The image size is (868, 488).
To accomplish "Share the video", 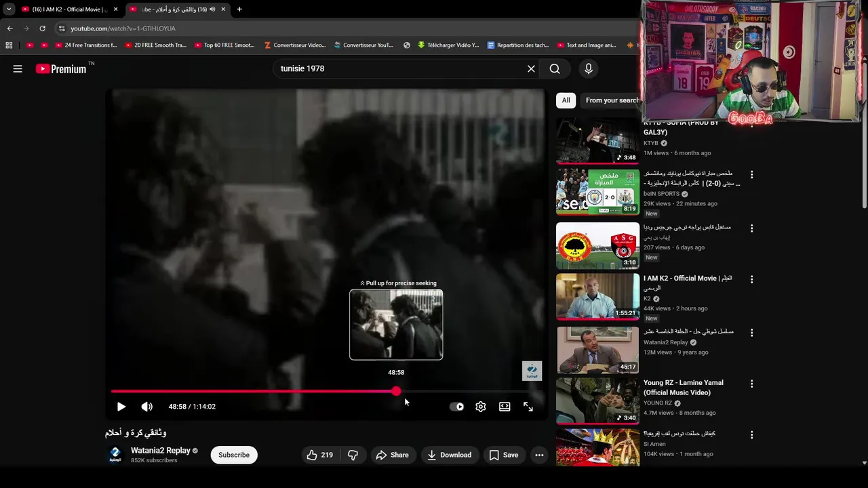I will 393,455.
